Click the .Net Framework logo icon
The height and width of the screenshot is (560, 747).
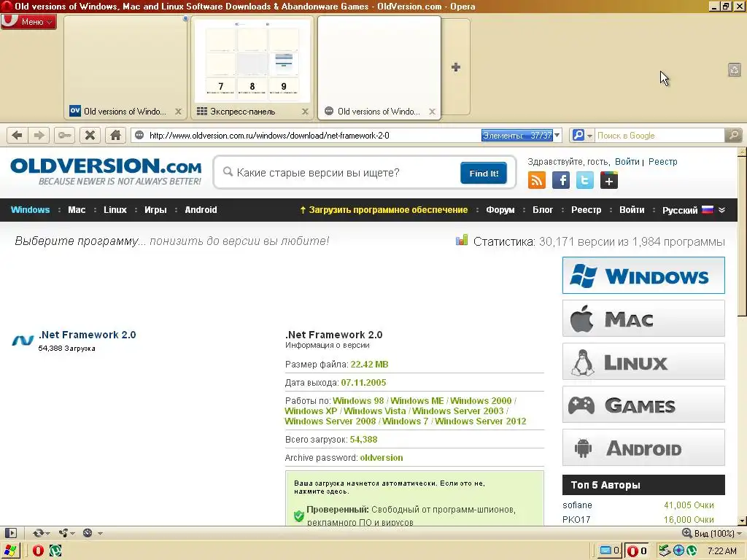tap(23, 340)
